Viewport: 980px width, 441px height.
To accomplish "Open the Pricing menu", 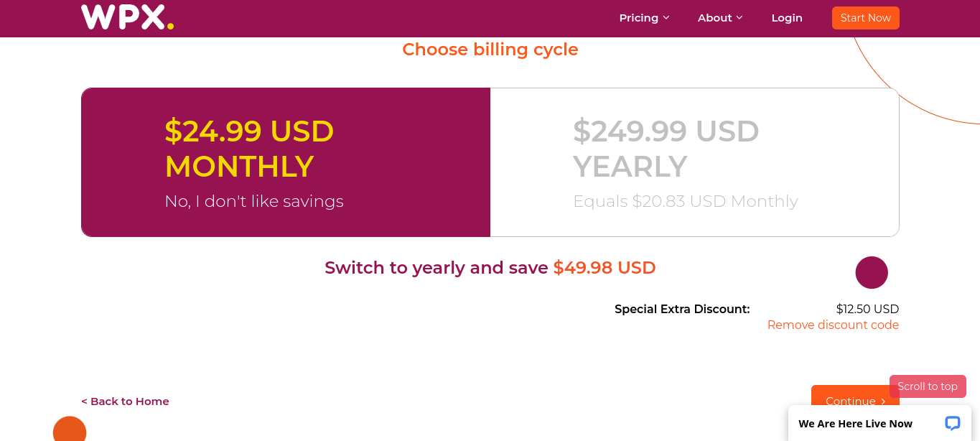I will tap(644, 18).
